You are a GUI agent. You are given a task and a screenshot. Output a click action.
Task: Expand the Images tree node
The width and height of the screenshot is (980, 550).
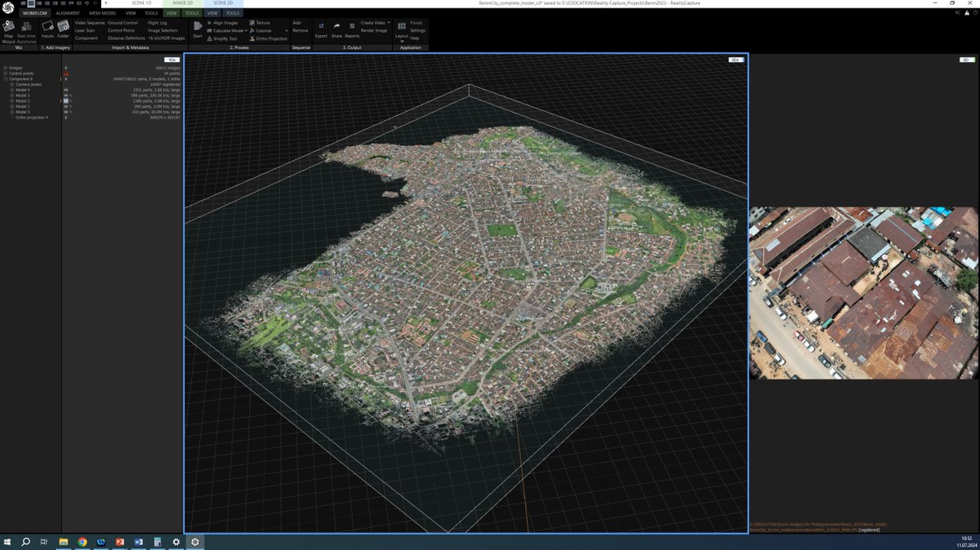(5, 68)
